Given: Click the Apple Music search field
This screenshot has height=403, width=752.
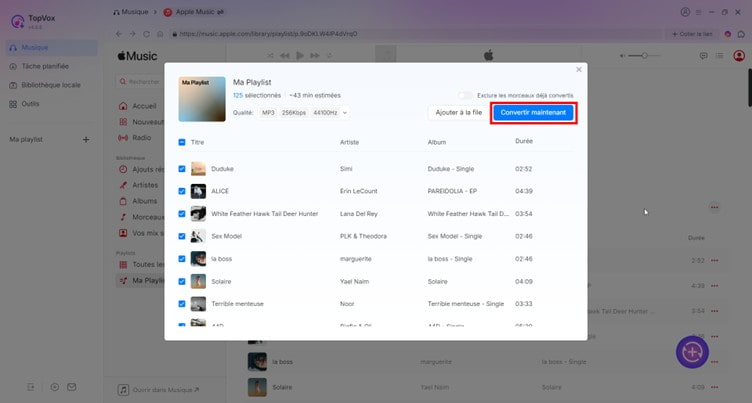Looking at the screenshot, I should pyautogui.click(x=139, y=82).
